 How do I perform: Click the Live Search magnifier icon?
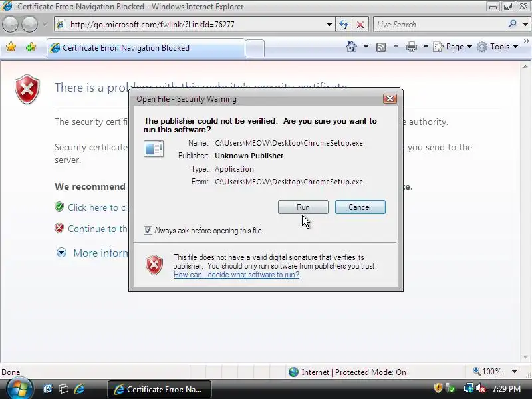(x=512, y=24)
